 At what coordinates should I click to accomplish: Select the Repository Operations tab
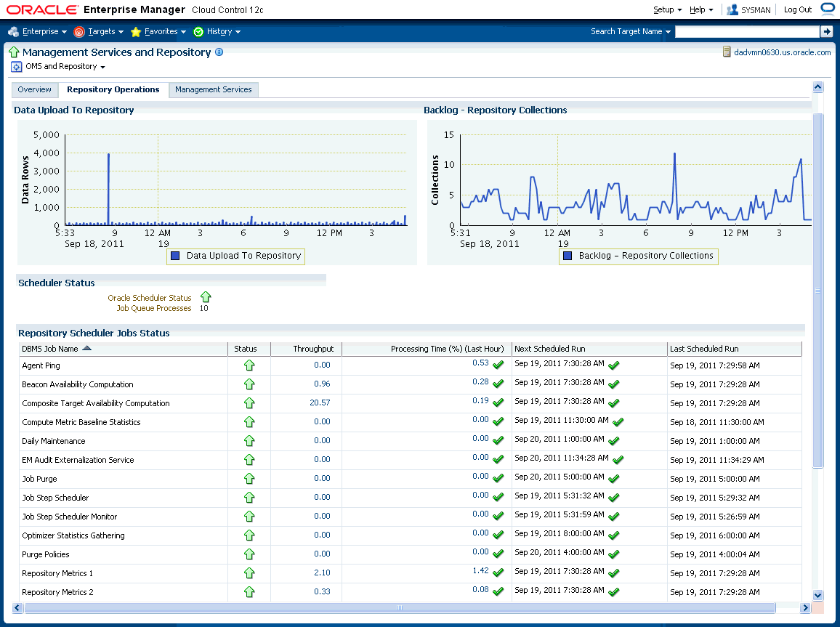coord(113,89)
